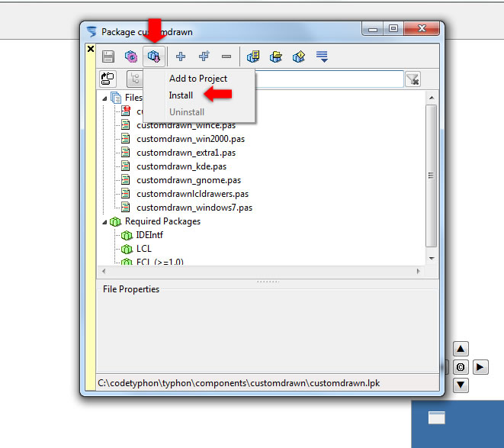
Task: Click package icon beside IDEIntf
Action: (x=127, y=236)
